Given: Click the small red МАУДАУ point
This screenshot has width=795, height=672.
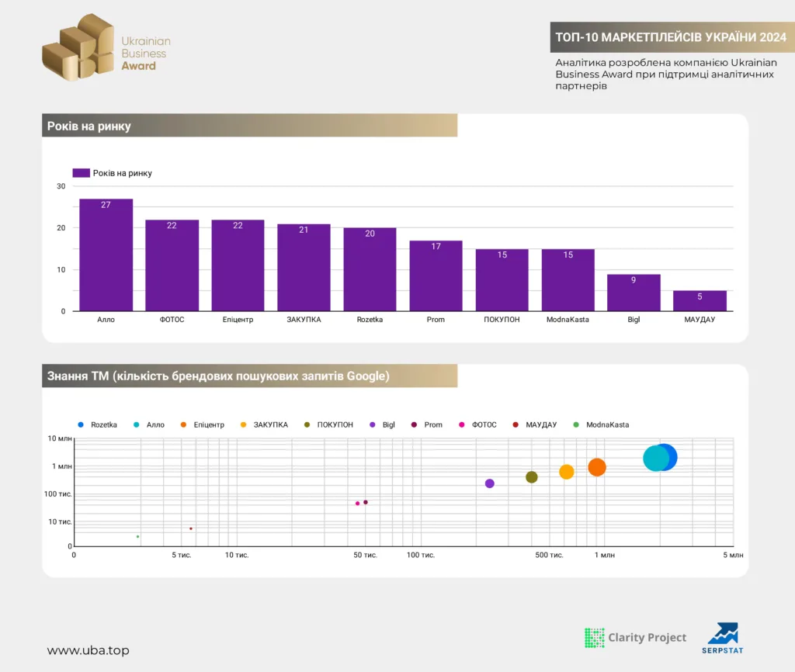Looking at the screenshot, I should pyautogui.click(x=191, y=528).
